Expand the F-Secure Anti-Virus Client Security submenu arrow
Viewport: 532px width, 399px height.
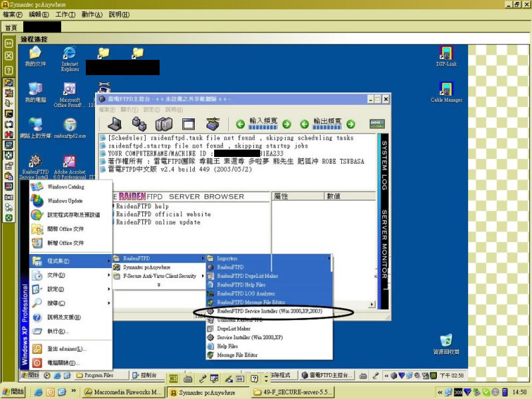203,276
